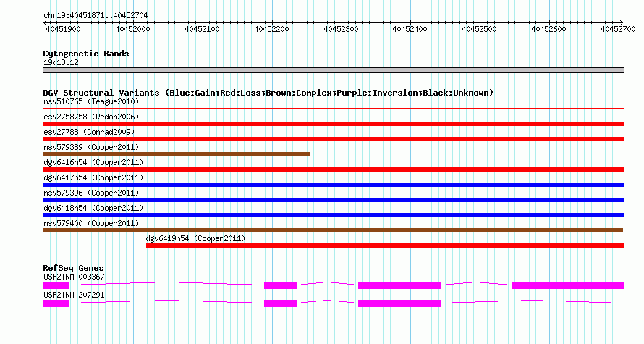The width and height of the screenshot is (644, 344).
Task: Click the USF2|NM_003367 gene label
Action: [74, 277]
